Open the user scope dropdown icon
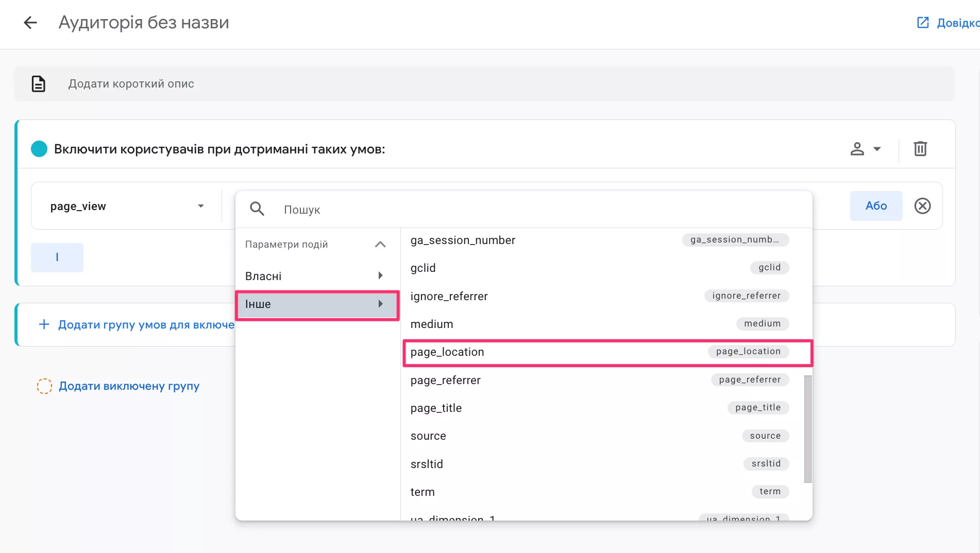Viewport: 980px width, 553px height. pos(865,149)
